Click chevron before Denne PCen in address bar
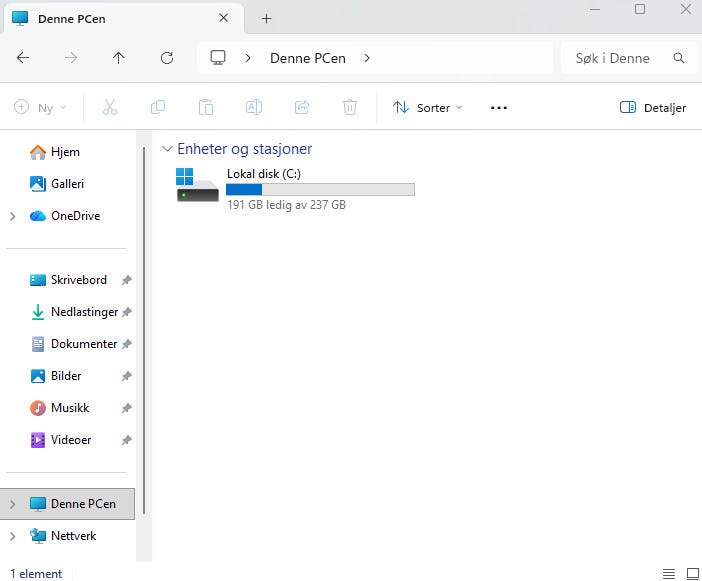This screenshot has height=581, width=702. click(x=248, y=58)
